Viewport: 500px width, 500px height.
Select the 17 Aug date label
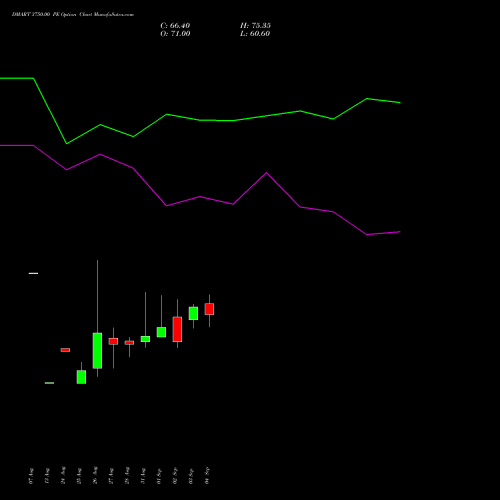click(47, 476)
